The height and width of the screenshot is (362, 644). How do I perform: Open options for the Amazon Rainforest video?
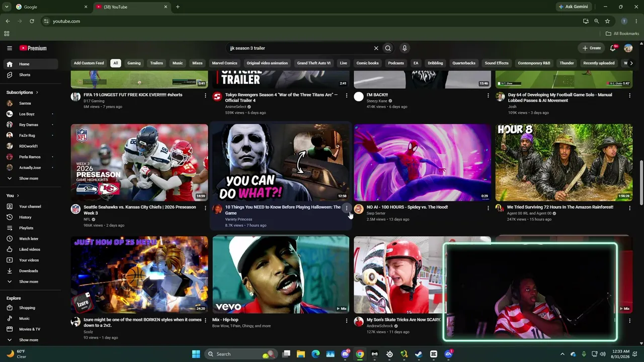629,208
